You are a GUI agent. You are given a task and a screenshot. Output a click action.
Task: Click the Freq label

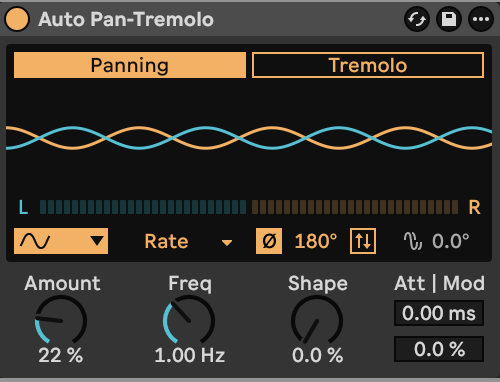tap(190, 284)
